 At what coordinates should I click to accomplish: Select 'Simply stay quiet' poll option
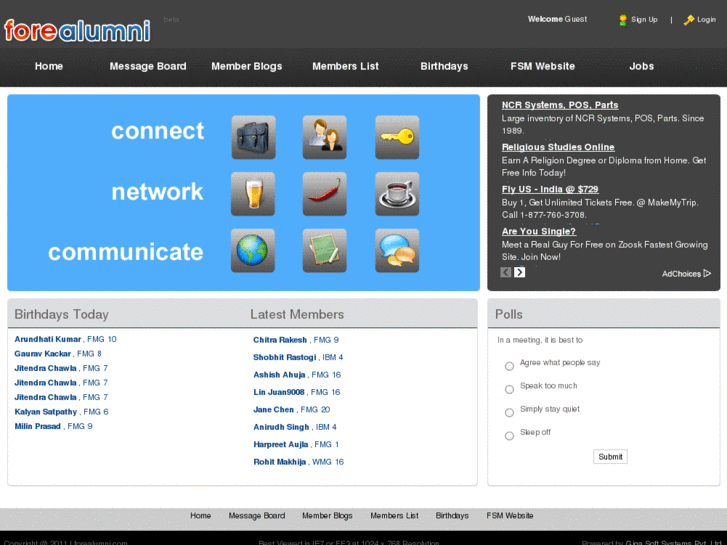(509, 413)
